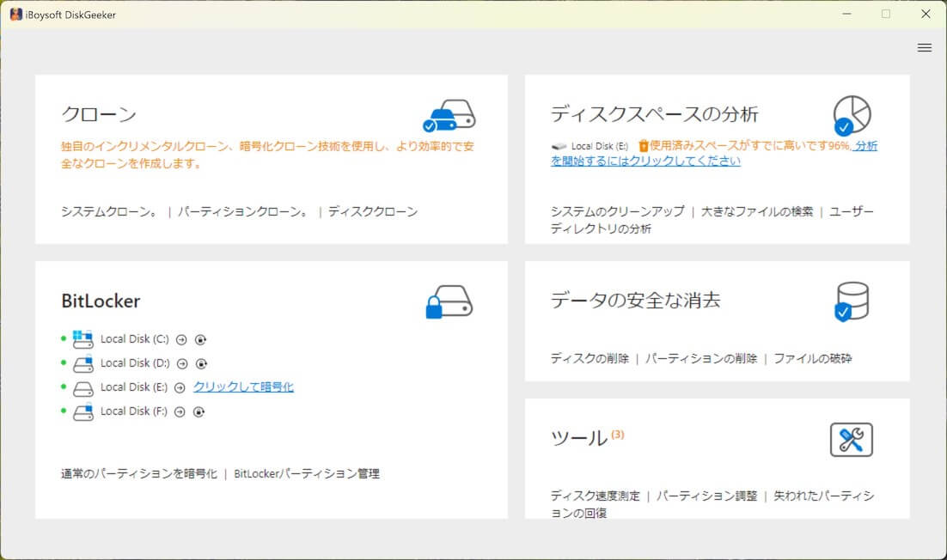The image size is (947, 560).
Task: Open ユーザーディレクトリの分析
Action: tap(712, 220)
